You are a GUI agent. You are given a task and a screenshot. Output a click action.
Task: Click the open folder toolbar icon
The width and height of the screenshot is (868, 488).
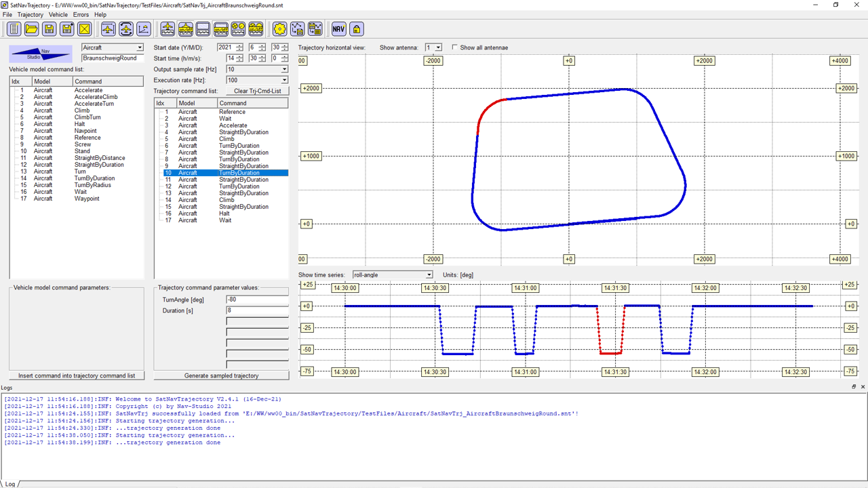coord(32,28)
